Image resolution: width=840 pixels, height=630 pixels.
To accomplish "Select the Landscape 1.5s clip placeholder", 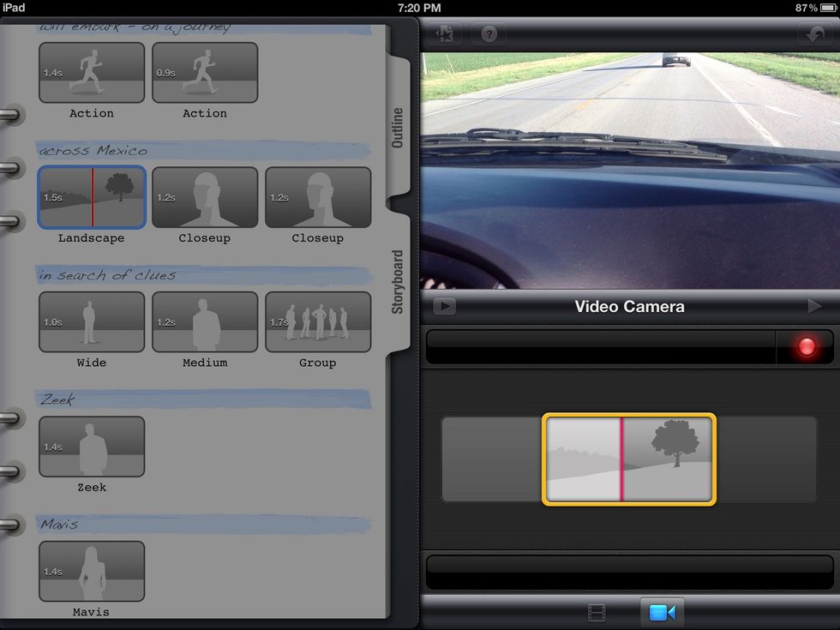I will coord(92,198).
